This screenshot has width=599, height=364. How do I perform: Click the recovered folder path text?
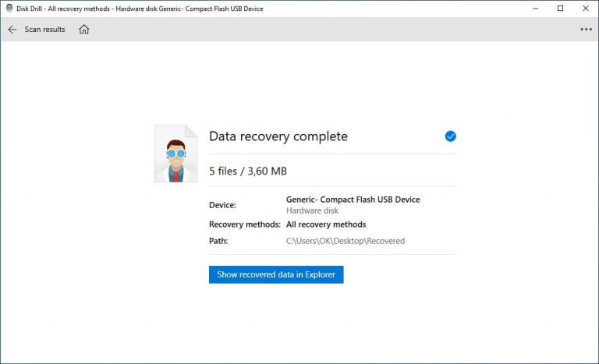pyautogui.click(x=346, y=241)
